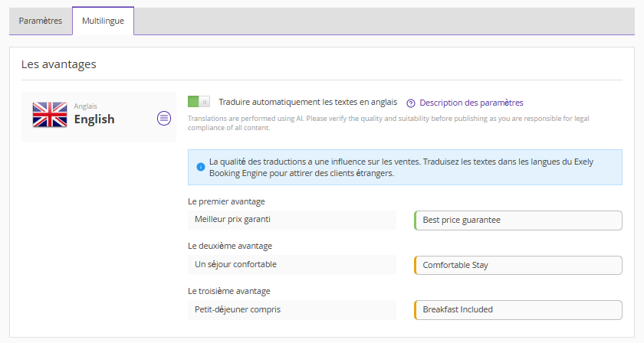This screenshot has height=343, width=644.
Task: Switch to the Paramètres tab
Action: 41,21
